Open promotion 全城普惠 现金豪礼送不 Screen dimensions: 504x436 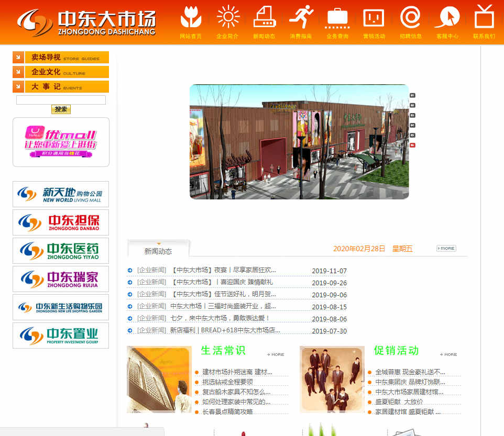coord(410,372)
